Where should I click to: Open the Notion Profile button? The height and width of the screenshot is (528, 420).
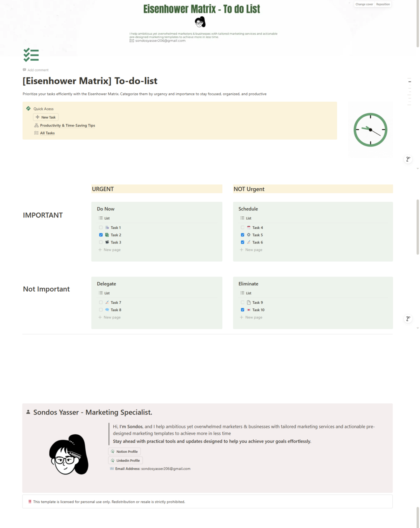pos(125,451)
